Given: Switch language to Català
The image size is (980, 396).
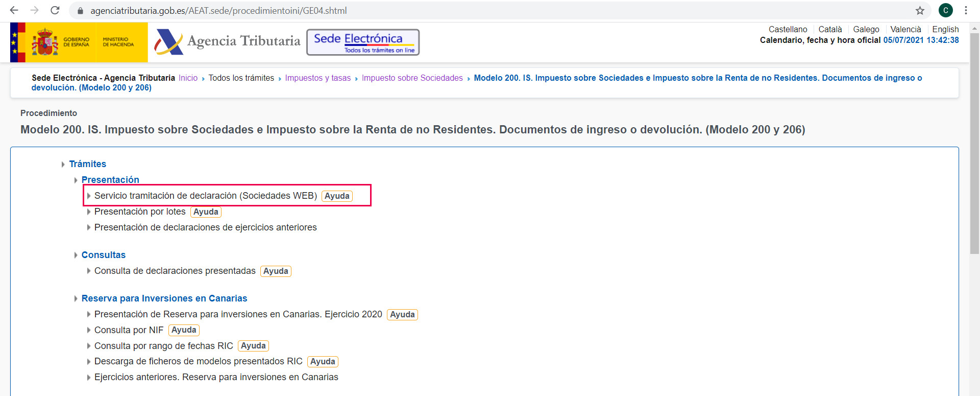Looking at the screenshot, I should point(830,30).
